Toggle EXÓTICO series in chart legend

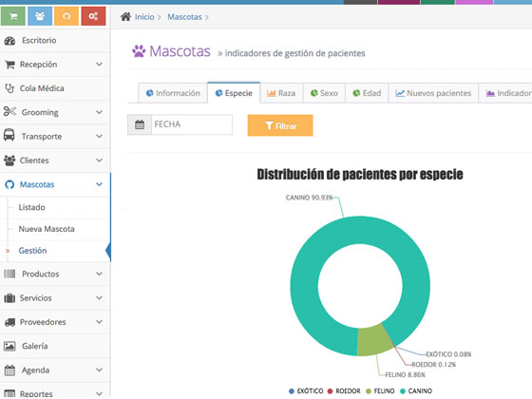coord(306,390)
